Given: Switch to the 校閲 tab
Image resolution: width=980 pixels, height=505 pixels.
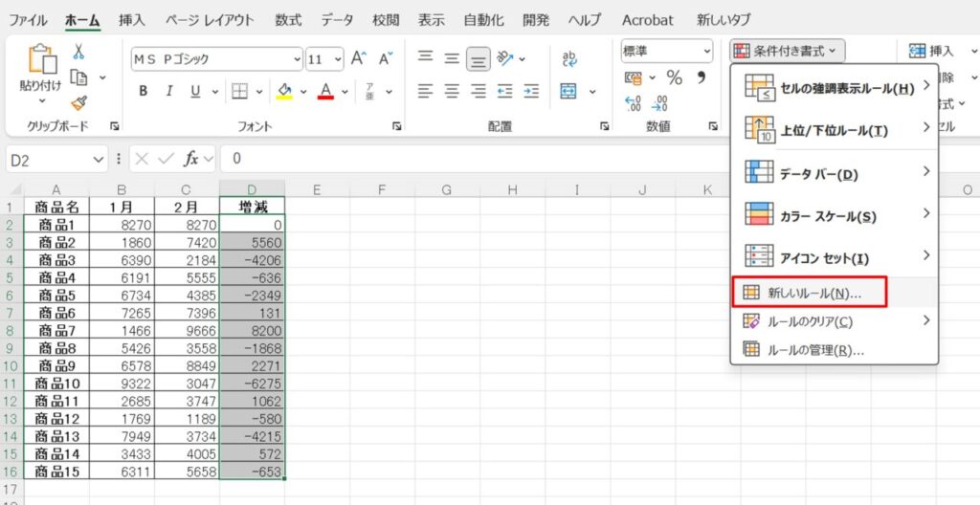Looking at the screenshot, I should (386, 20).
